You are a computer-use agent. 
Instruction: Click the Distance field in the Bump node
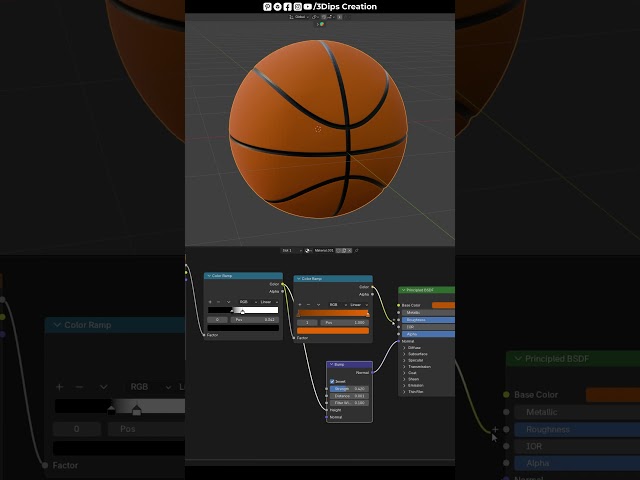click(349, 396)
